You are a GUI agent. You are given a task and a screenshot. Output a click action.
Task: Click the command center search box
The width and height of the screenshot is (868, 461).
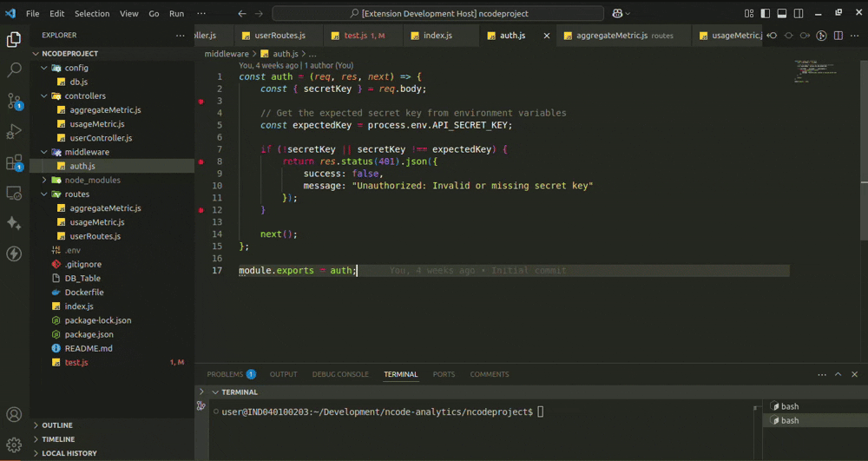437,13
